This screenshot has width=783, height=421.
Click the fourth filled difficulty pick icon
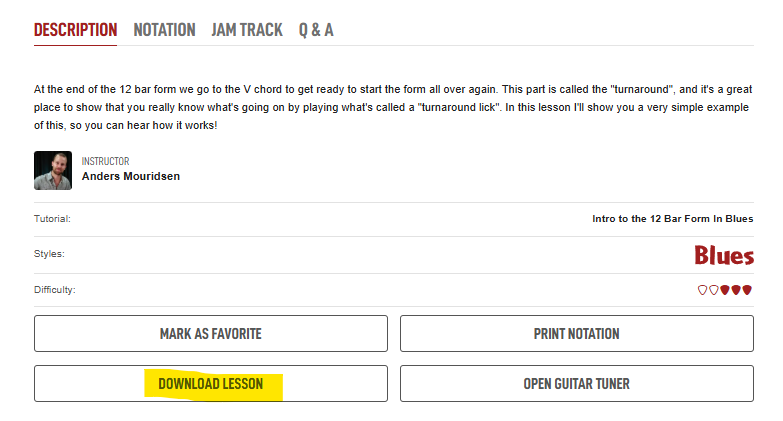(x=736, y=290)
